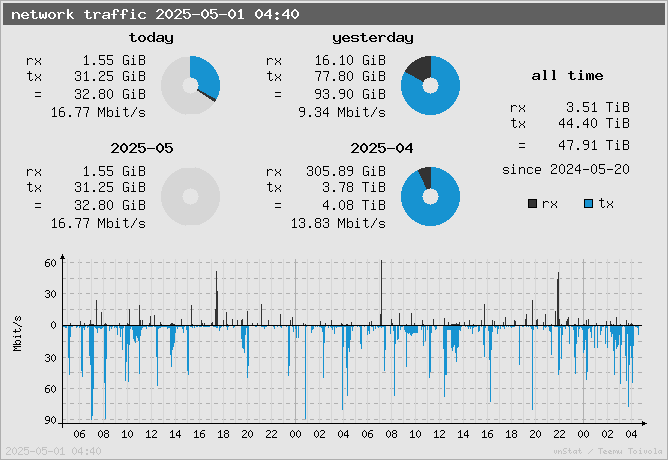Click the '2025-05' month heading
Screen dimensions: 668x460
click(142, 148)
